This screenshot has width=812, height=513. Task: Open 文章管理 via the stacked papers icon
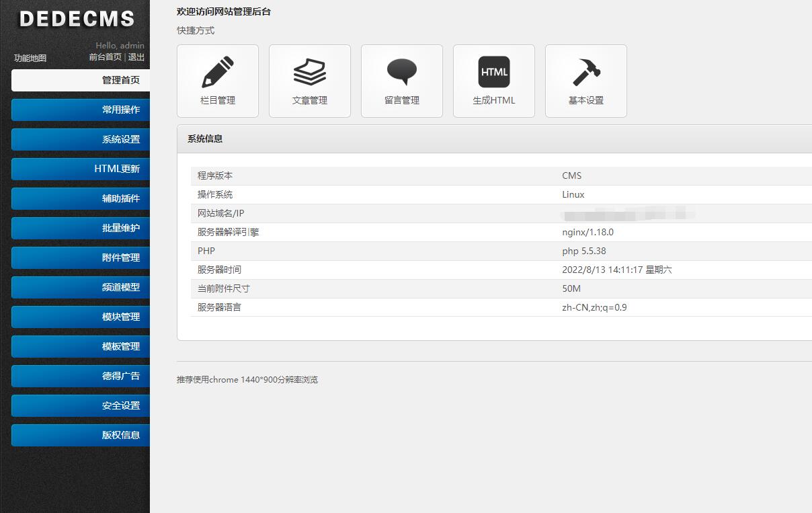click(310, 73)
